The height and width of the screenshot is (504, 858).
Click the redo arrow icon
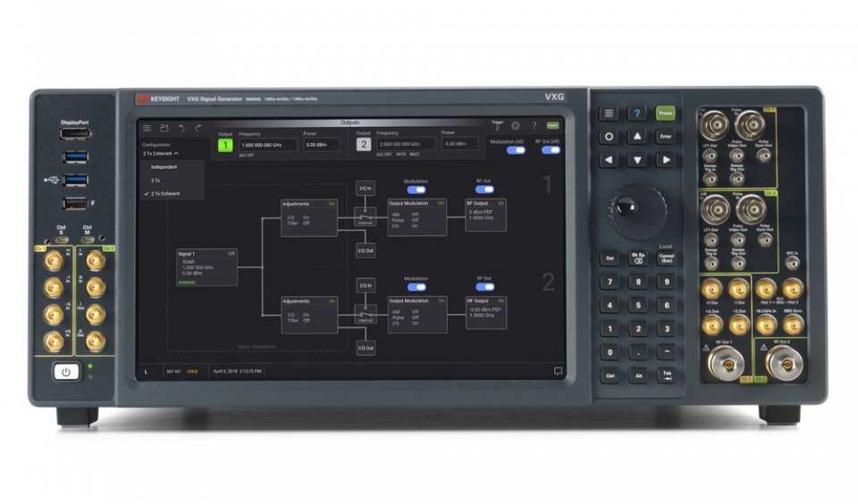pyautogui.click(x=198, y=128)
